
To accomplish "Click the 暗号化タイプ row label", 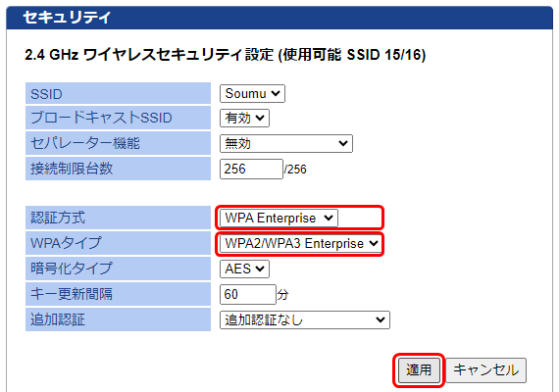I will 118,269.
